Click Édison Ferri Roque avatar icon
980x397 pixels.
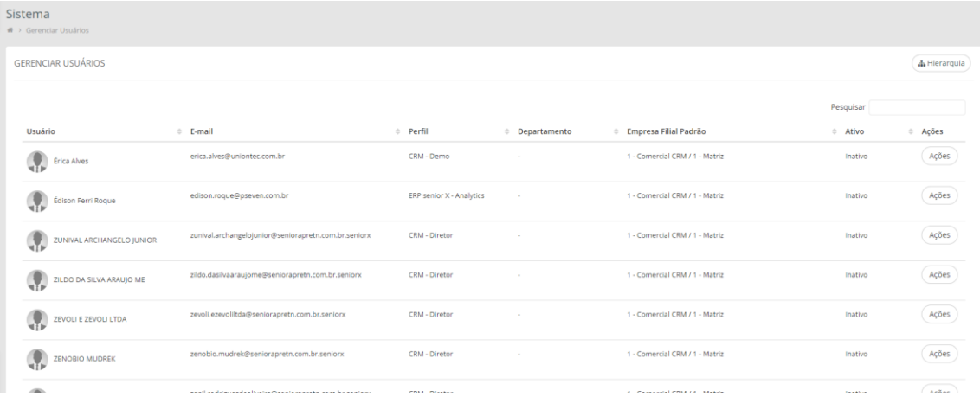tap(37, 201)
